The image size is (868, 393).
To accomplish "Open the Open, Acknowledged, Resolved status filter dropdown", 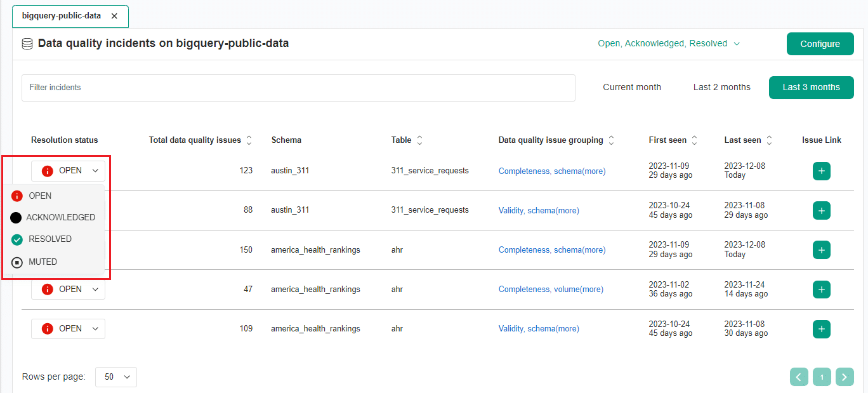I will pos(667,43).
